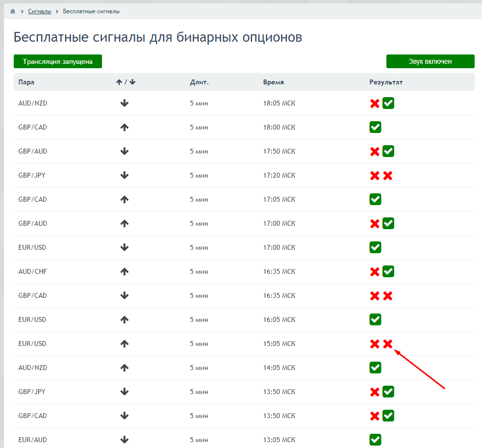Click the Пара column header
This screenshot has width=482, height=448.
26,82
